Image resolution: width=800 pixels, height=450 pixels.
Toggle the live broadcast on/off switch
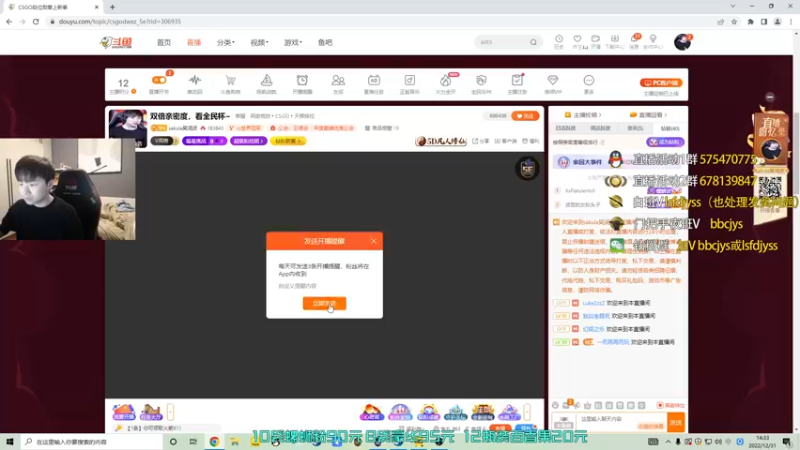pyautogui.click(x=159, y=80)
